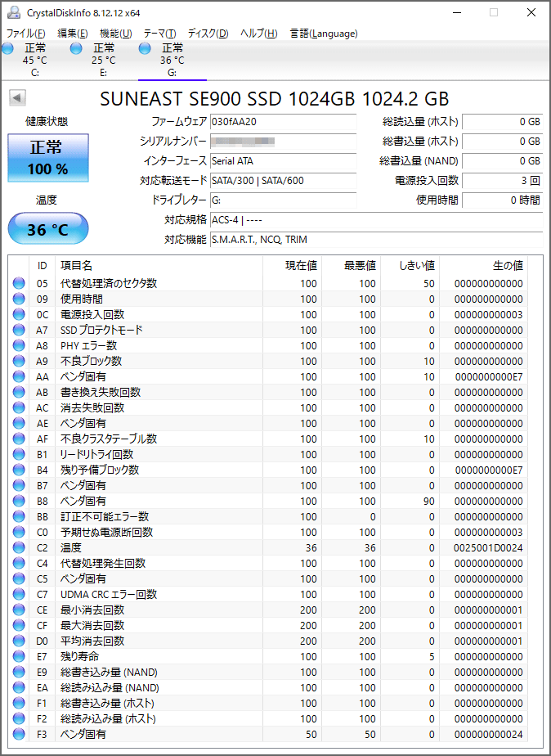
Task: Click the status orb for row F3
Action: (19, 734)
